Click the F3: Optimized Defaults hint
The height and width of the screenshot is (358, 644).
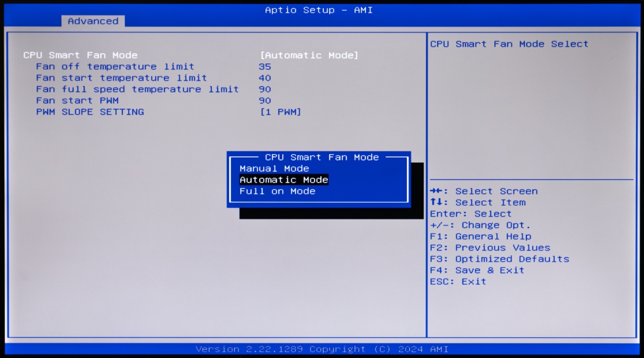coord(499,259)
